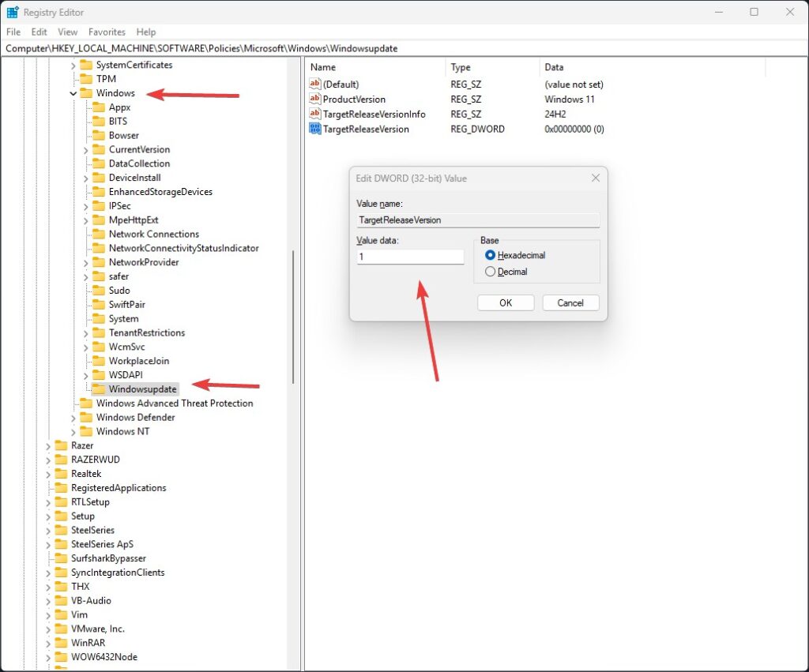Click the Windows 11 data value

(x=570, y=99)
